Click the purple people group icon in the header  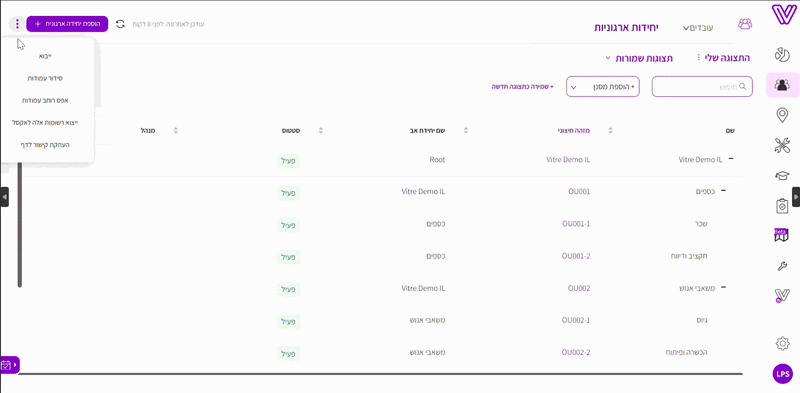(x=745, y=24)
